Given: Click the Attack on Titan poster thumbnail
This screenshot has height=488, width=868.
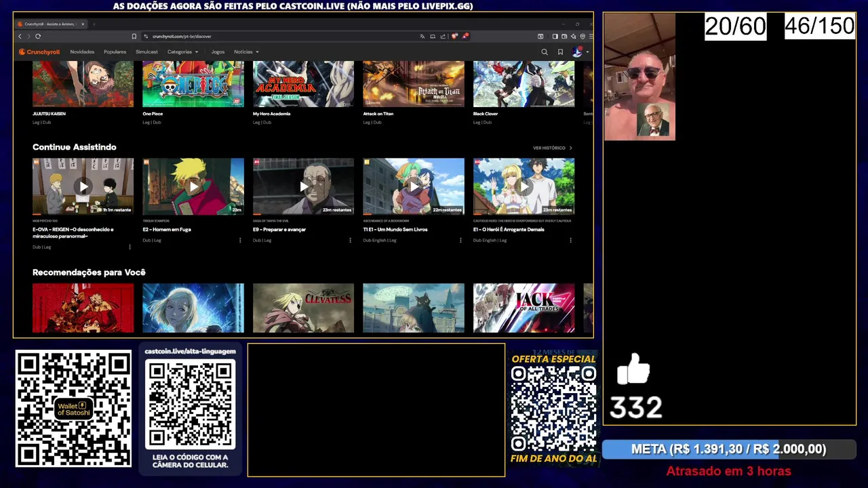Looking at the screenshot, I should (414, 84).
